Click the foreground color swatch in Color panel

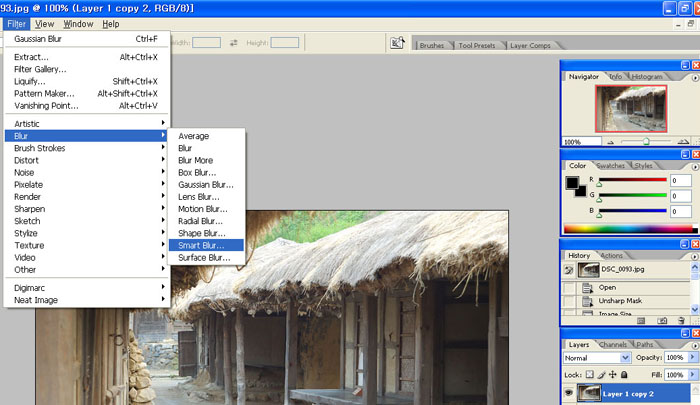pos(572,183)
